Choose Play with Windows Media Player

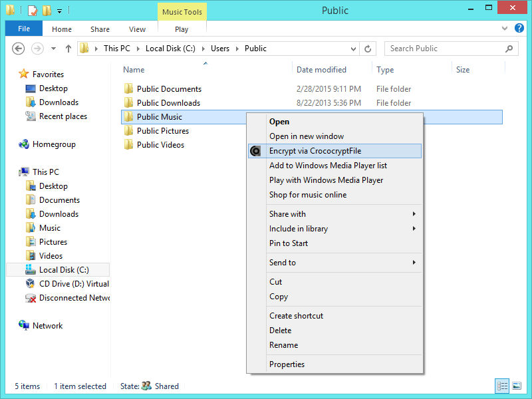click(335, 180)
